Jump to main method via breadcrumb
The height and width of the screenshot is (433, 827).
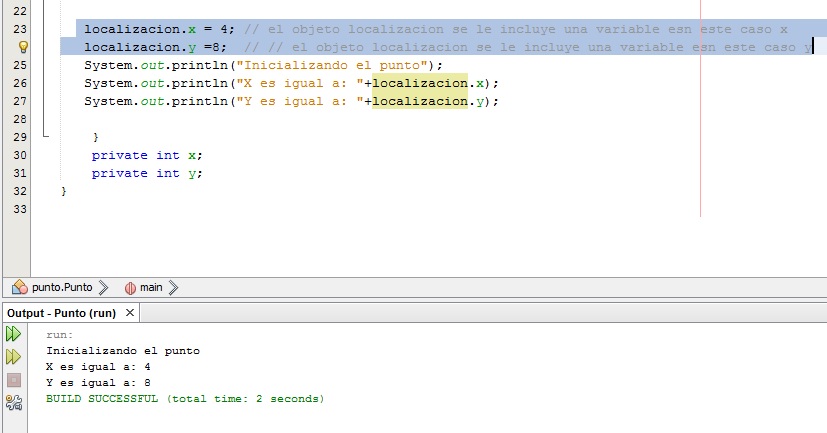pyautogui.click(x=151, y=288)
